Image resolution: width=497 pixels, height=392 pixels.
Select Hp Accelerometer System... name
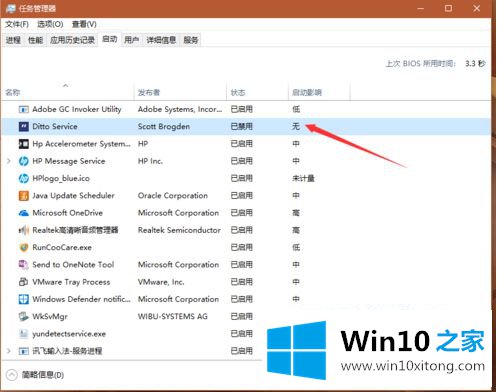(x=81, y=144)
